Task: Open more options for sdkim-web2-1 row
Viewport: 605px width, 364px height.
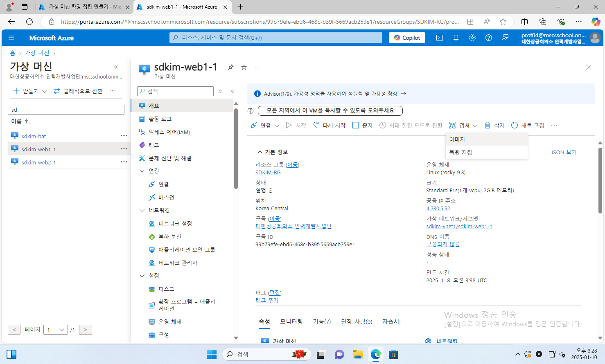Action: pyautogui.click(x=124, y=162)
